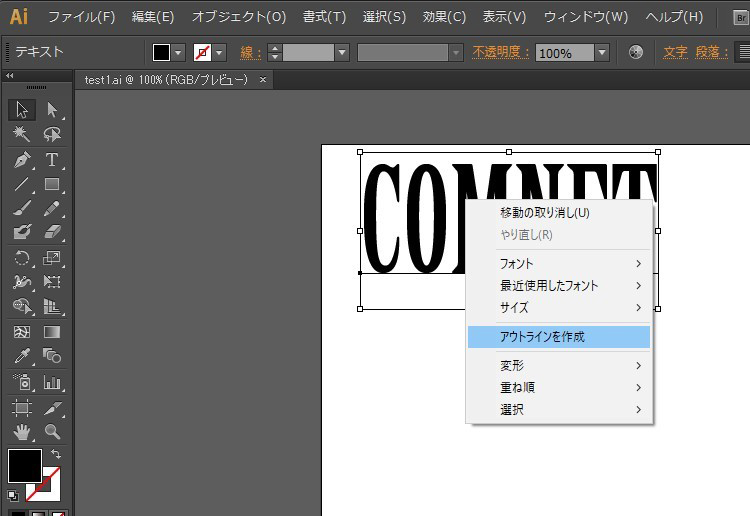The height and width of the screenshot is (516, 750).
Task: Select the Rotate tool
Action: (x=22, y=258)
